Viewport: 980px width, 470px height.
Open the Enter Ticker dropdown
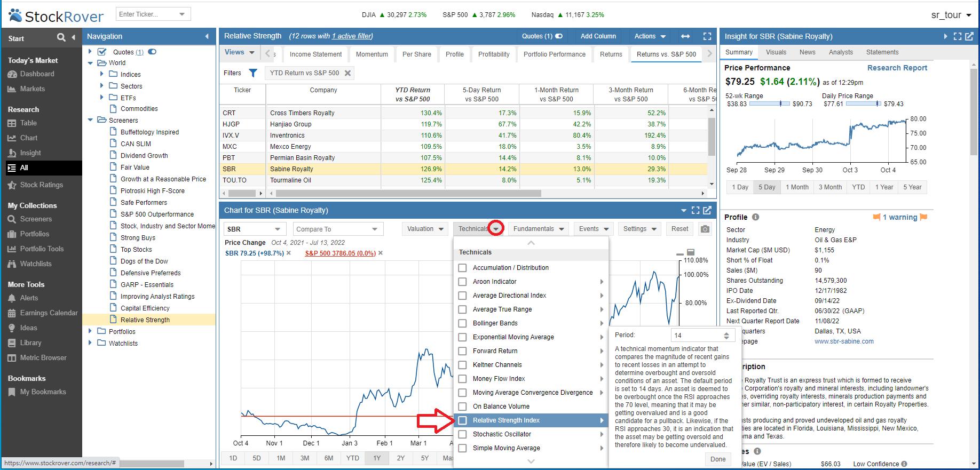click(x=182, y=14)
